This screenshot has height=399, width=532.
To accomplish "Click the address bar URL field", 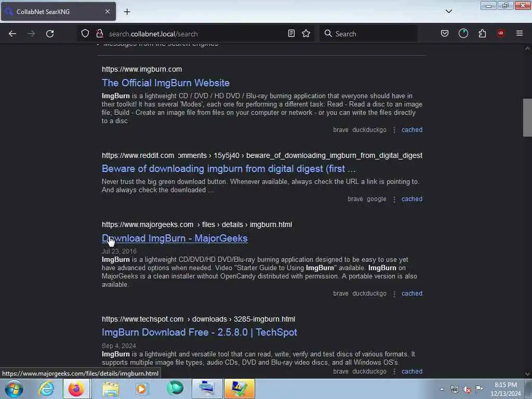I will pos(196,34).
